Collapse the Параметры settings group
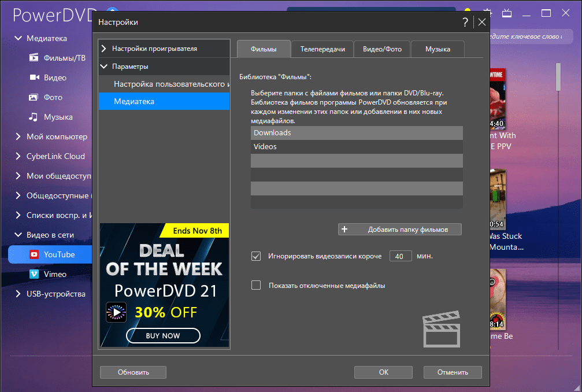Image resolution: width=582 pixels, height=392 pixels. click(104, 66)
